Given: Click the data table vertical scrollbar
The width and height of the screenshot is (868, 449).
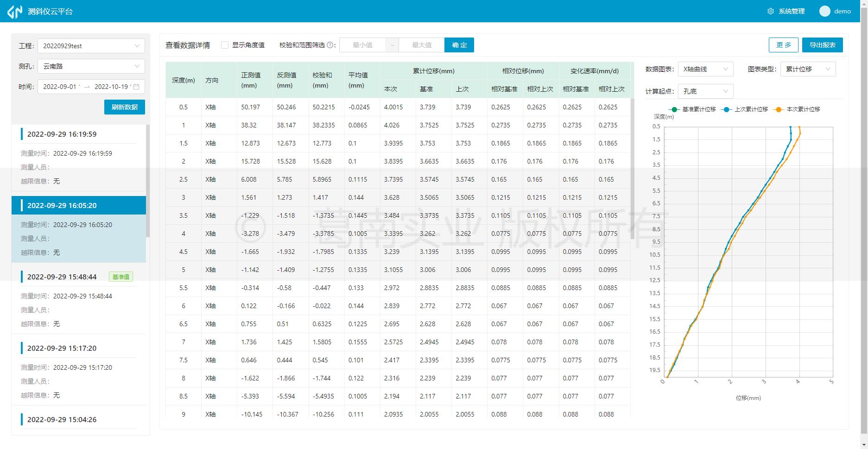Looking at the screenshot, I should (x=632, y=169).
